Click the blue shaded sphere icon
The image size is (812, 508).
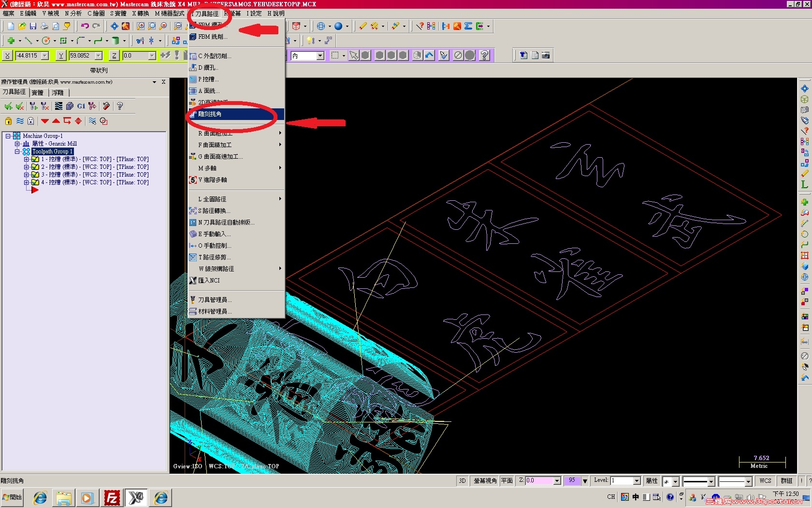pos(338,26)
